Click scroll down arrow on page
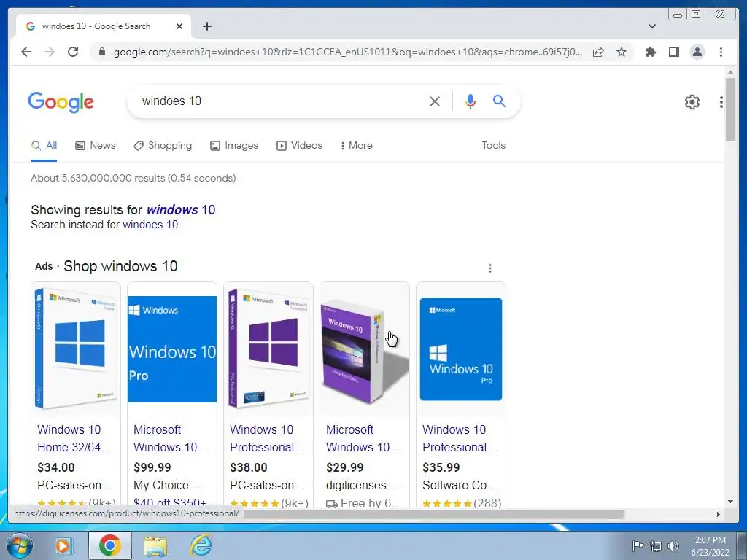This screenshot has height=560, width=747. [x=730, y=502]
